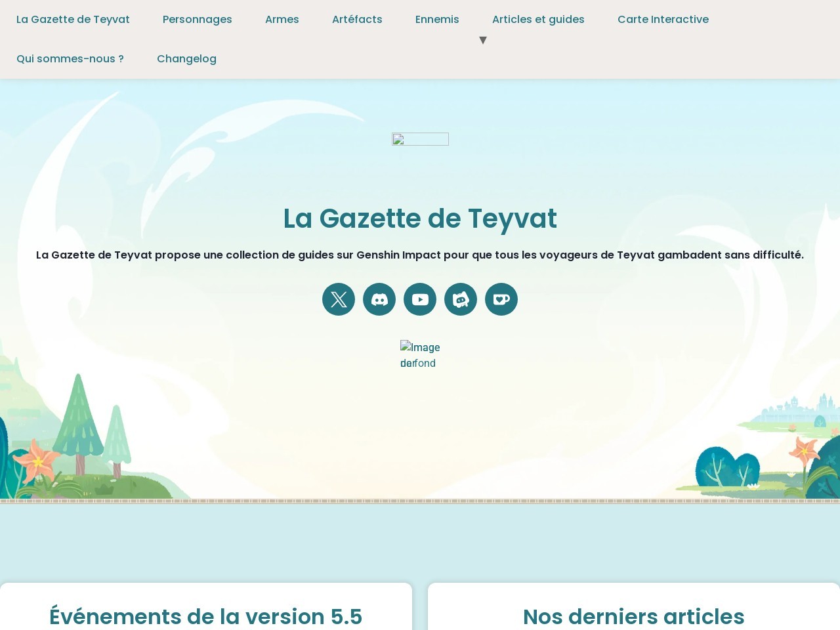This screenshot has height=630, width=840.
Task: Expand the Articles et guides dropdown arrow
Action: (483, 40)
